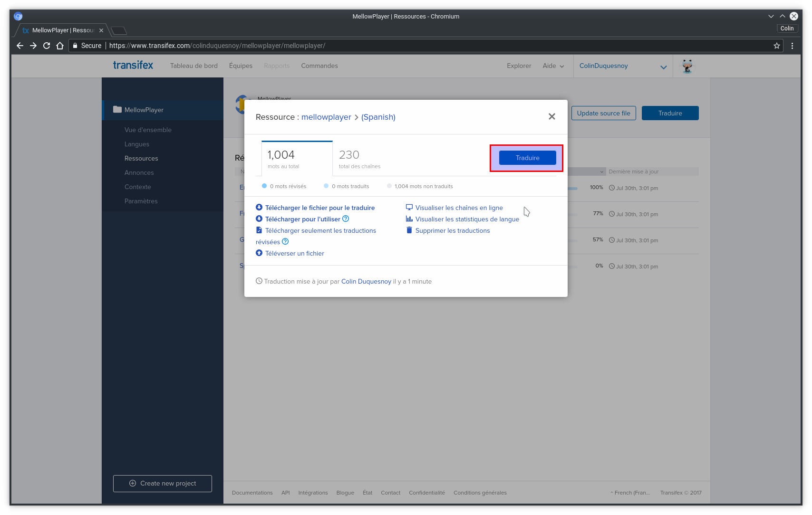Bookmark page with star icon

[777, 46]
